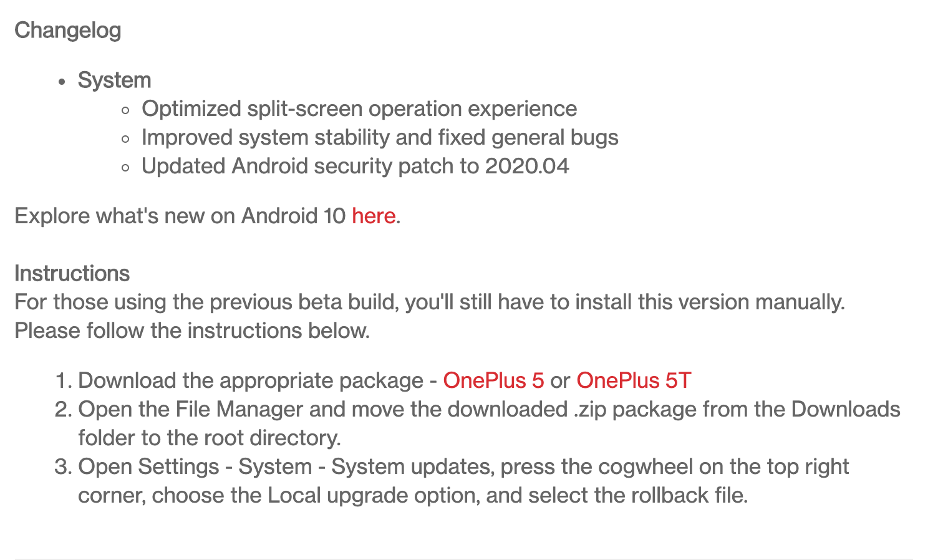Select the System bullet item

point(114,80)
